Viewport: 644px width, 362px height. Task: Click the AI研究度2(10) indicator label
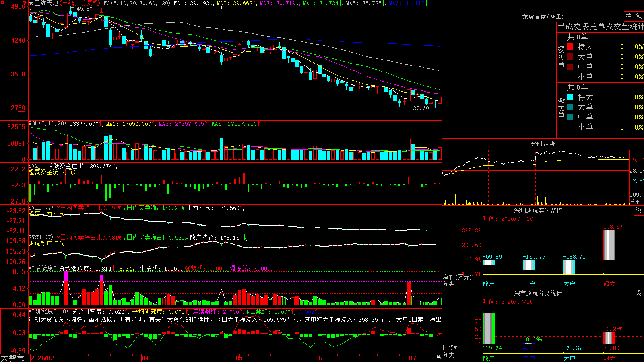[48, 311]
